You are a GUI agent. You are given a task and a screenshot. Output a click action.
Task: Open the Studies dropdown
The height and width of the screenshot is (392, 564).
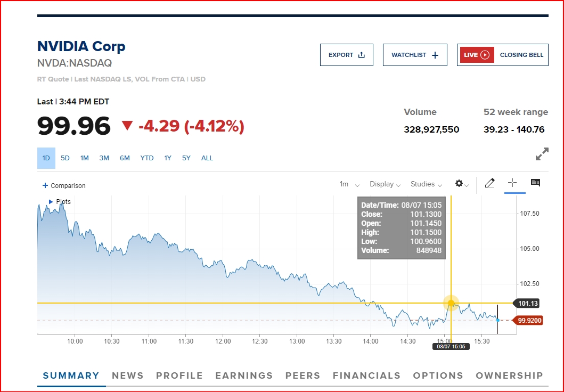[426, 184]
